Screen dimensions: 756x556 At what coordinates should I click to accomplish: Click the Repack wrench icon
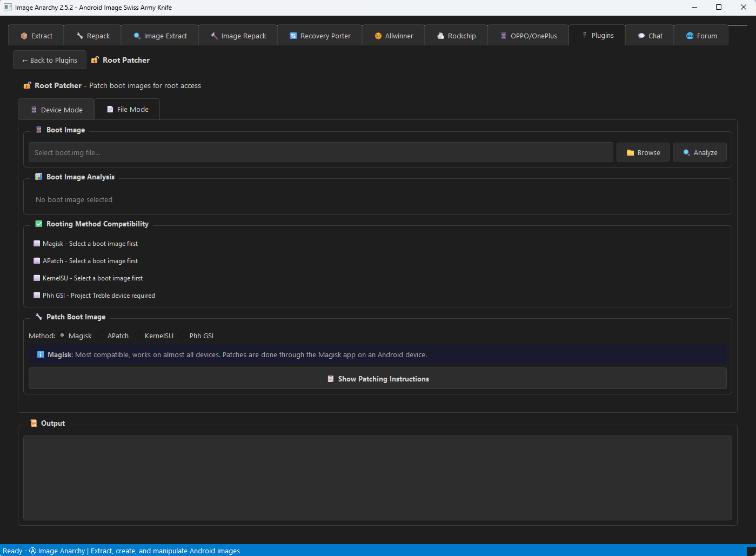80,36
